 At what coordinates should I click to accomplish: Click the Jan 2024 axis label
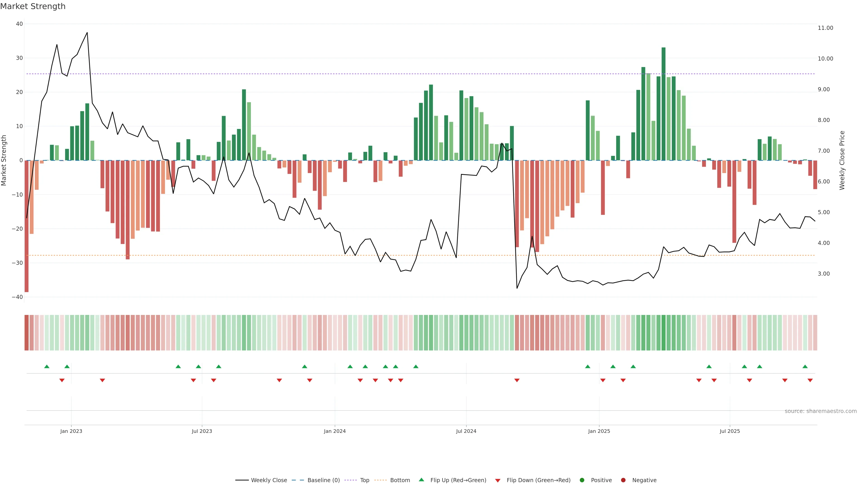(x=335, y=431)
